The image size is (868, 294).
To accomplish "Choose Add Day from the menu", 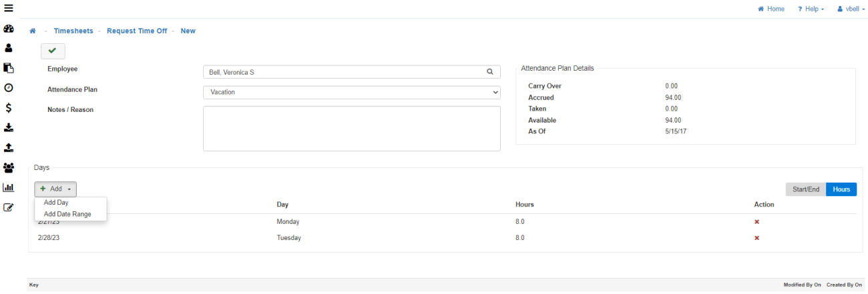I will tap(56, 203).
